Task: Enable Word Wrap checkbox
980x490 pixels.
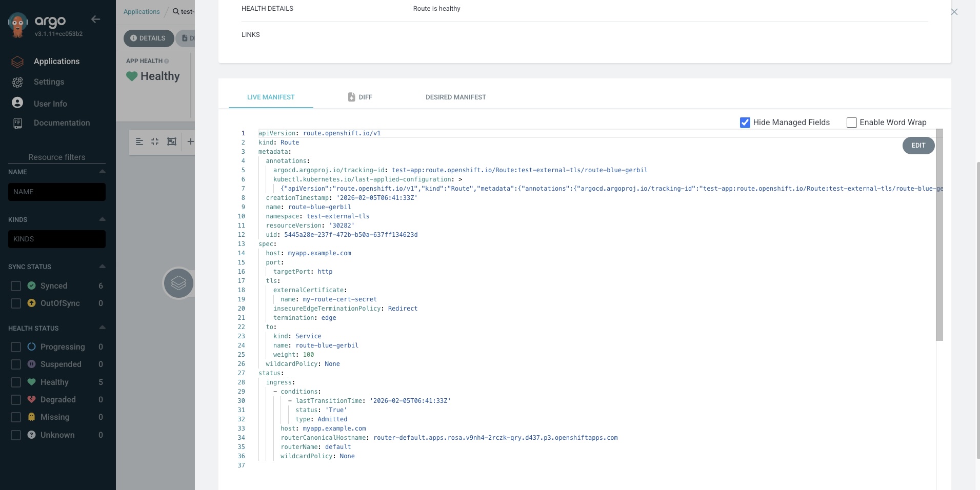Action: 852,122
